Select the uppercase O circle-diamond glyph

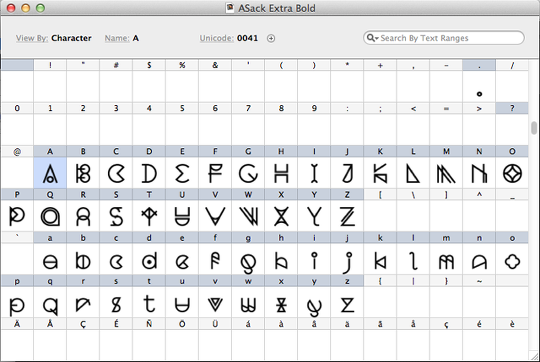[x=512, y=173]
